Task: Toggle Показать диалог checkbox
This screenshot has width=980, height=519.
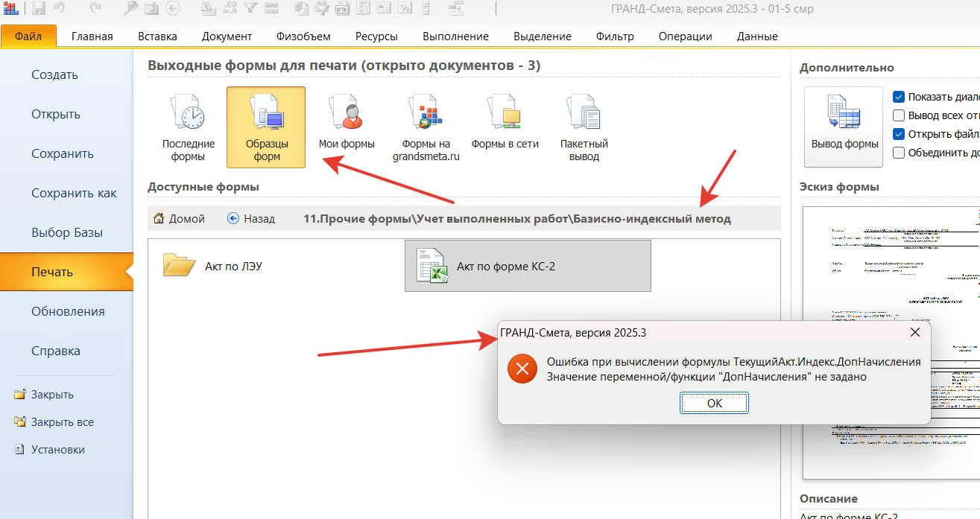Action: (x=899, y=97)
